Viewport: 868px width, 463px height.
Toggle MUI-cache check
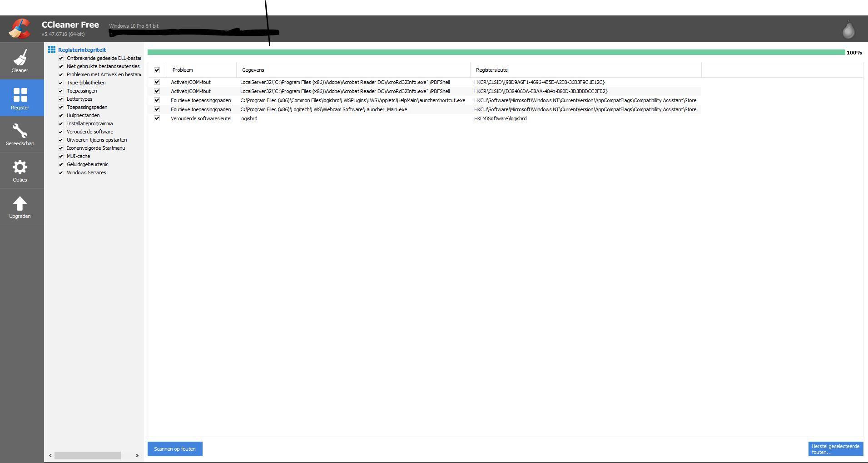61,156
